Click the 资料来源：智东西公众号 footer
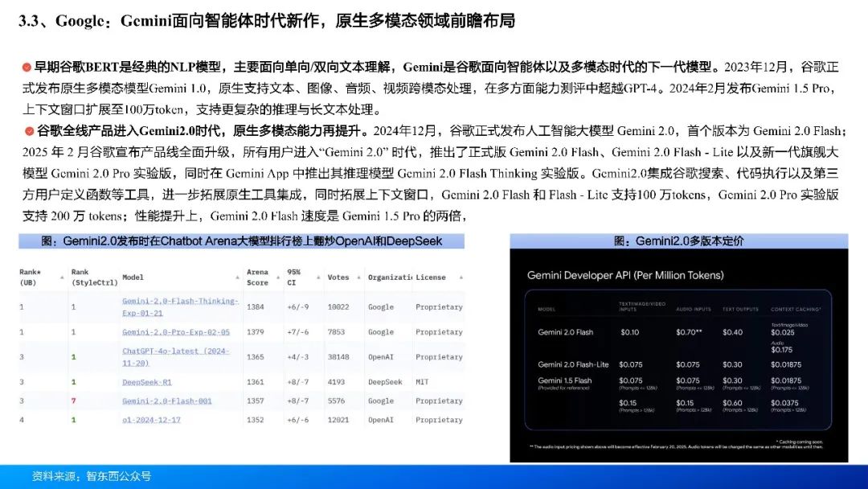Viewport: 868px width, 489px height. pos(92,476)
